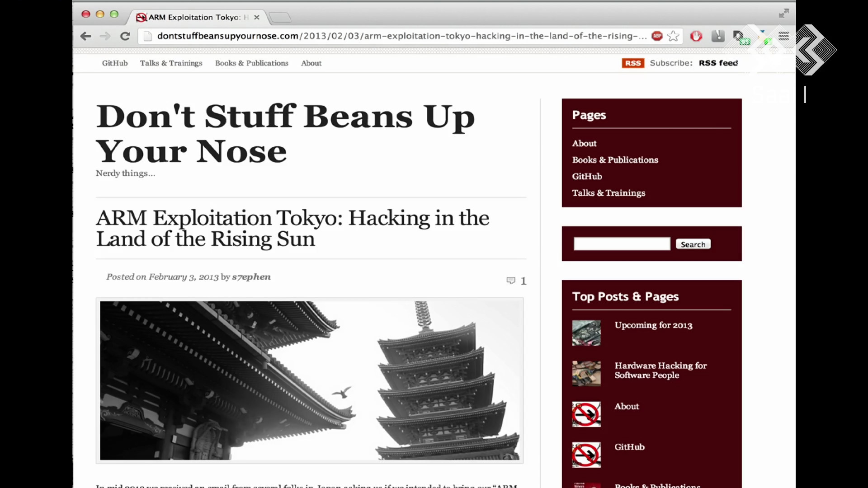Click Books & Publications in Pages sidebar
Viewport: 868px width, 488px height.
pyautogui.click(x=615, y=160)
